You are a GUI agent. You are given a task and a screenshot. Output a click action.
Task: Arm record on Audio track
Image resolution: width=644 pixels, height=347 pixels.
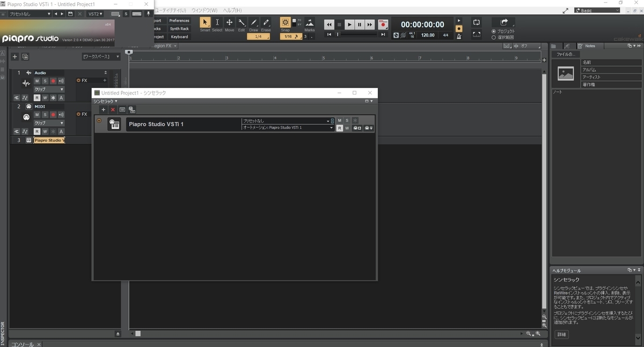pos(53,81)
